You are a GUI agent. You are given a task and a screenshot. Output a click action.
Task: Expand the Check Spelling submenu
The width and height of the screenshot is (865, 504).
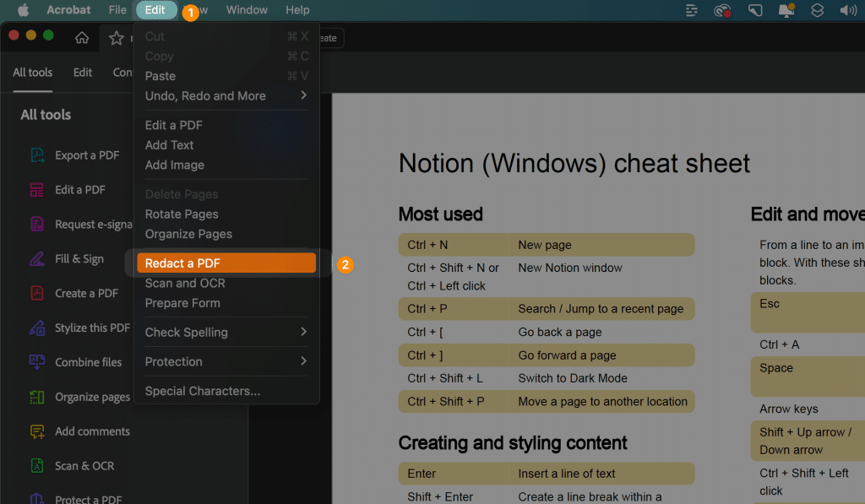click(x=226, y=333)
